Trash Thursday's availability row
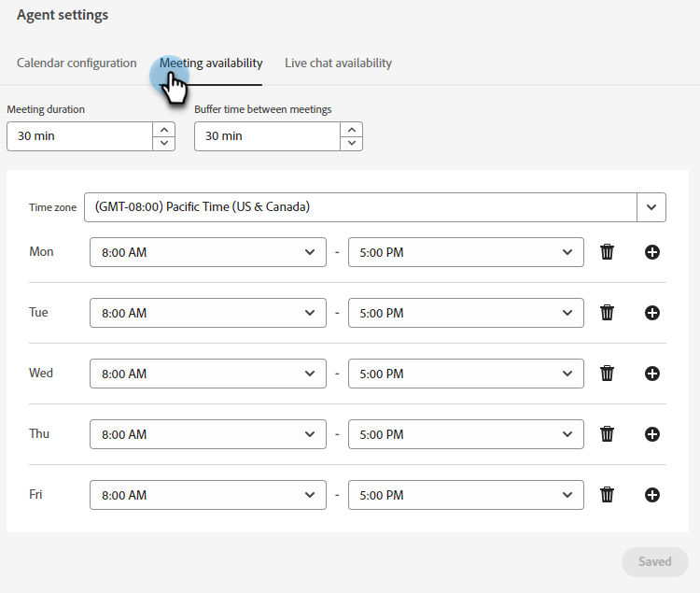 pyautogui.click(x=607, y=434)
